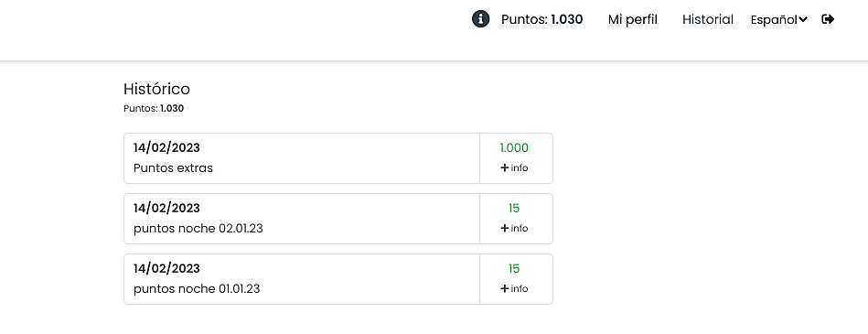The height and width of the screenshot is (334, 868).
Task: Select the puntos noche 01.01.23 card
Action: click(x=338, y=279)
